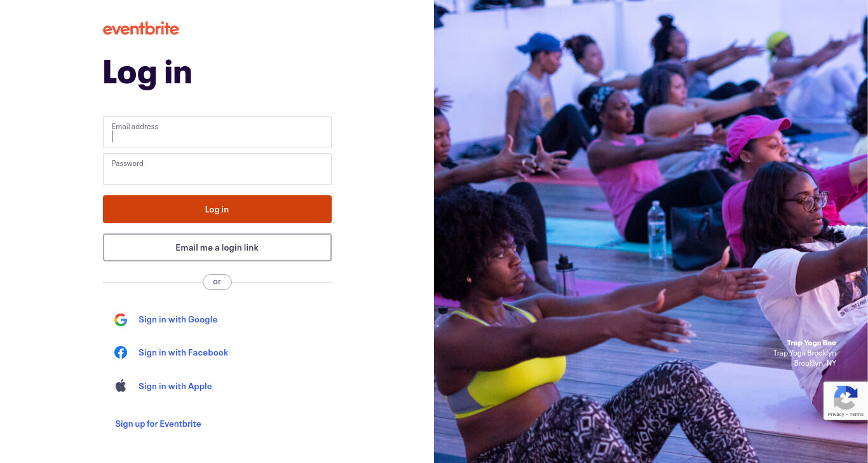
Task: Click the Eventbrite logo
Action: click(x=141, y=29)
